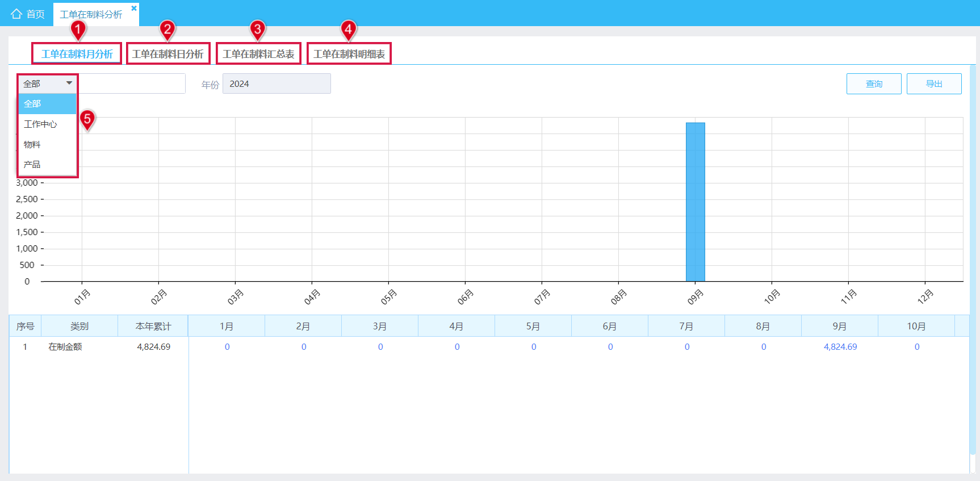Open the 9月 value 4,824.69 link
The image size is (980, 481).
point(840,347)
